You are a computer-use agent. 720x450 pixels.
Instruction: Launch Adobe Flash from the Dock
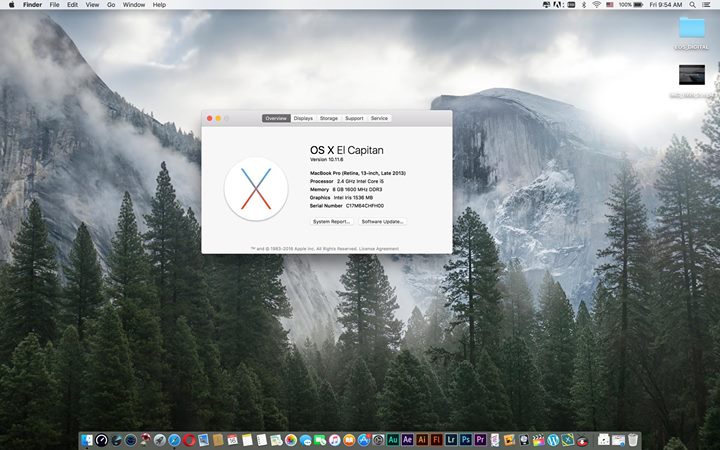[437, 440]
